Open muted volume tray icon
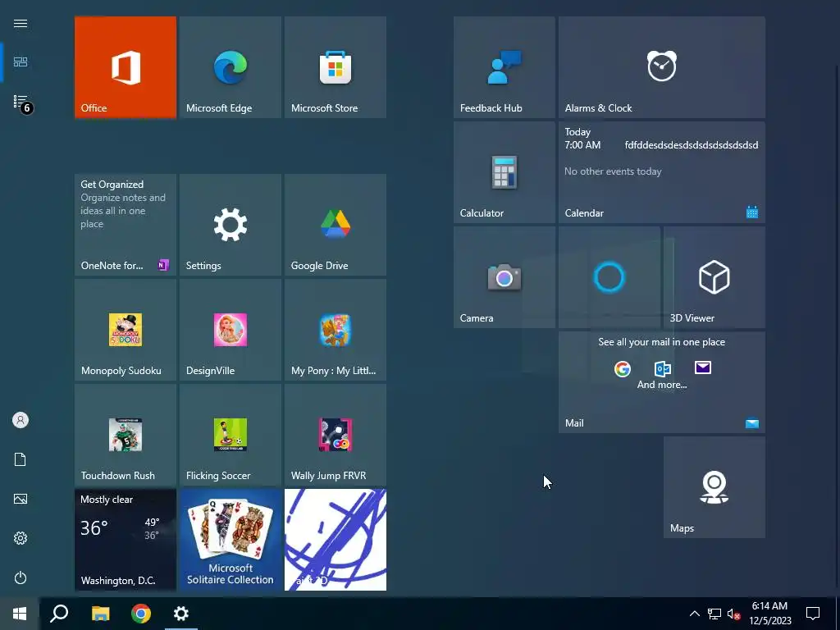Viewport: 840px width, 630px height. click(733, 614)
